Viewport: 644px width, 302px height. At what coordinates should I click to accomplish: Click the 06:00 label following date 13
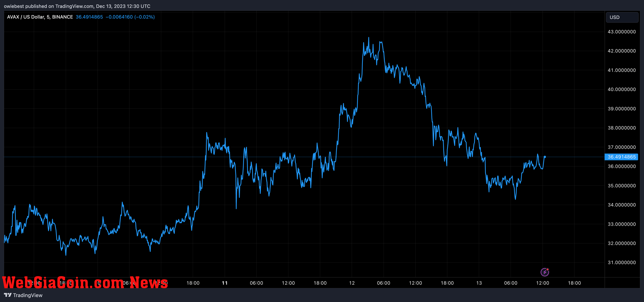511,283
